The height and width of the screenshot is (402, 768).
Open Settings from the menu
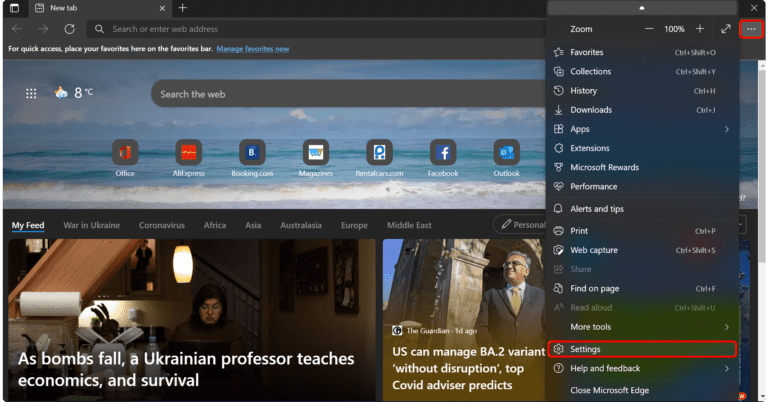pyautogui.click(x=641, y=349)
